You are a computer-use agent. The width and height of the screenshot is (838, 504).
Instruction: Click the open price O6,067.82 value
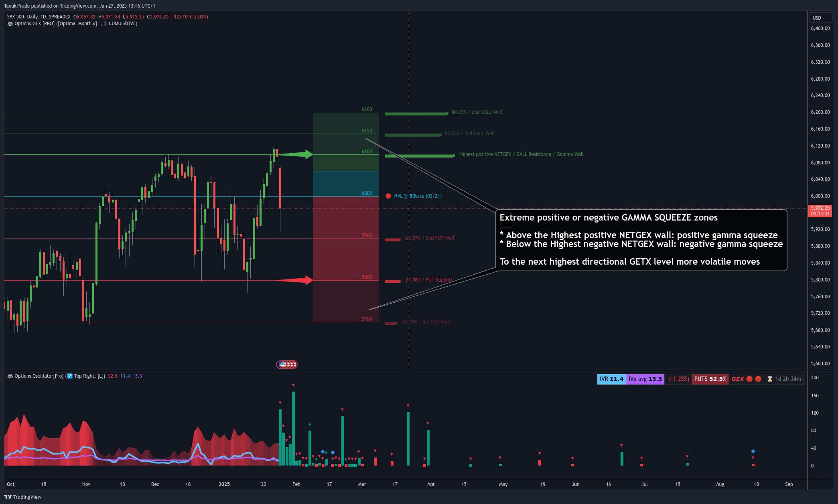click(84, 17)
